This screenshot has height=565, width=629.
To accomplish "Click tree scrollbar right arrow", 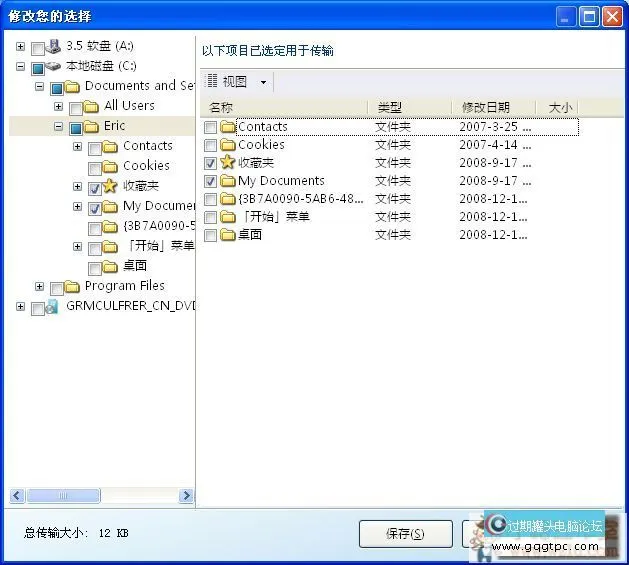I will pos(187,496).
